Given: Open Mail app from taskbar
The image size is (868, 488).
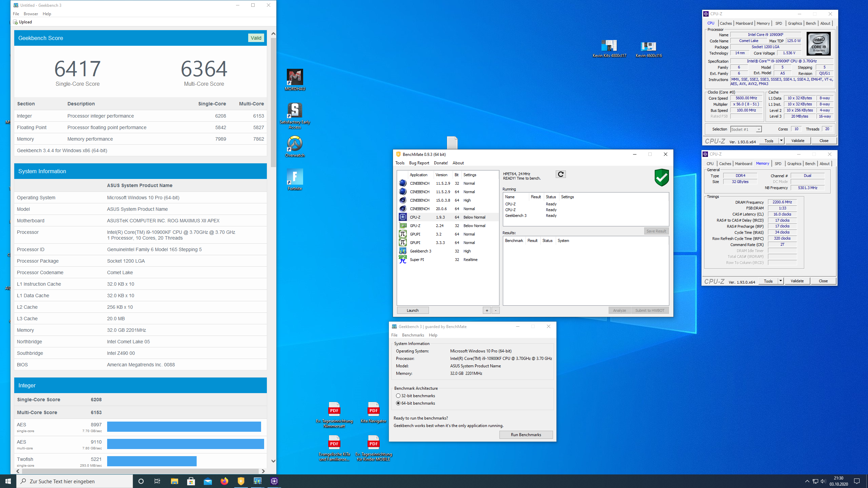Looking at the screenshot, I should (x=208, y=481).
